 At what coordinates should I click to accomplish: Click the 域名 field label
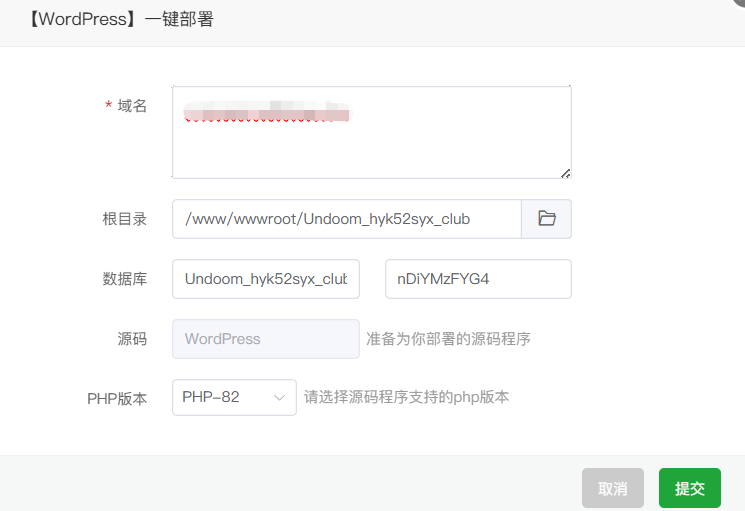[132, 106]
